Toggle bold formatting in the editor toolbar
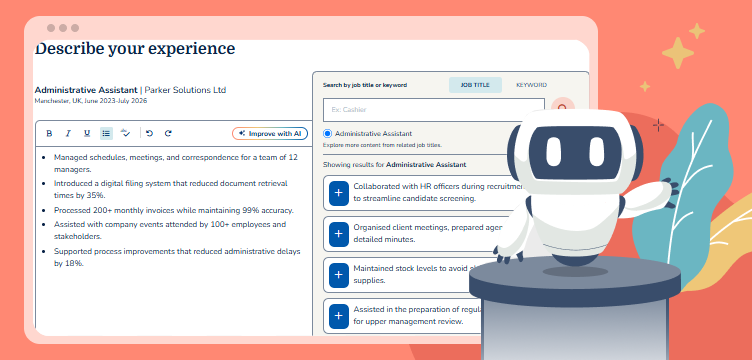The width and height of the screenshot is (752, 360). [x=49, y=134]
